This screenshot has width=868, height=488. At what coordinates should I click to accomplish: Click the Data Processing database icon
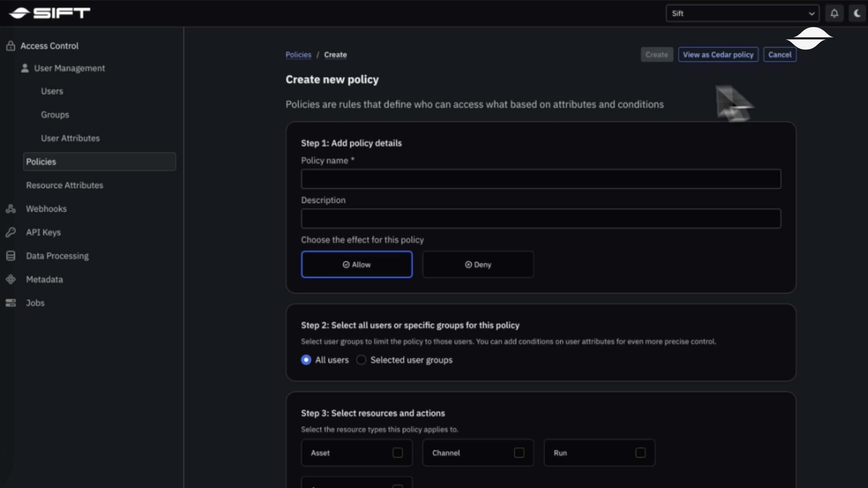[11, 256]
